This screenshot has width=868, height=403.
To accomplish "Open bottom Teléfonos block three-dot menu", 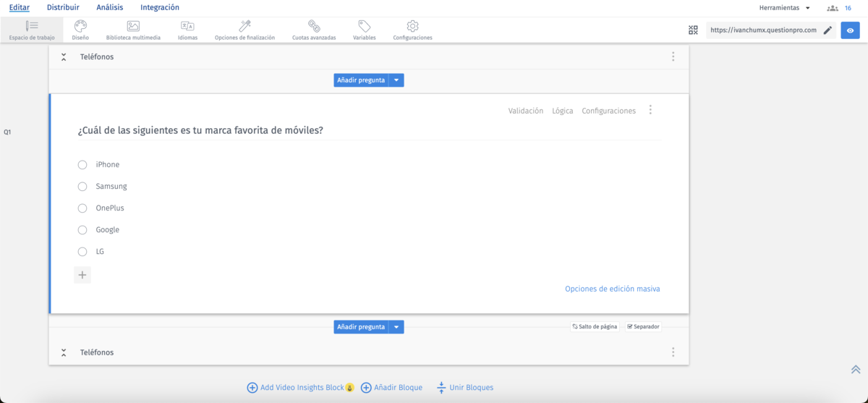I will click(x=673, y=352).
